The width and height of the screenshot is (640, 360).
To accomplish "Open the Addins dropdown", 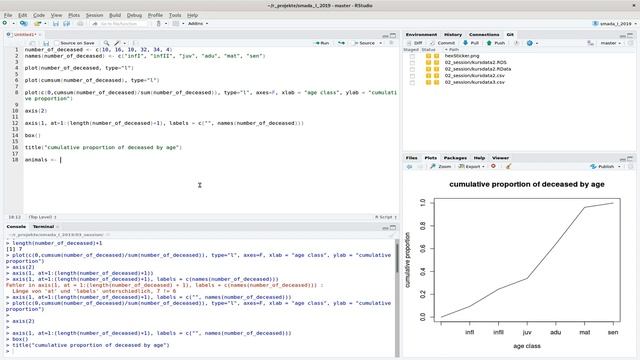I will pos(198,24).
